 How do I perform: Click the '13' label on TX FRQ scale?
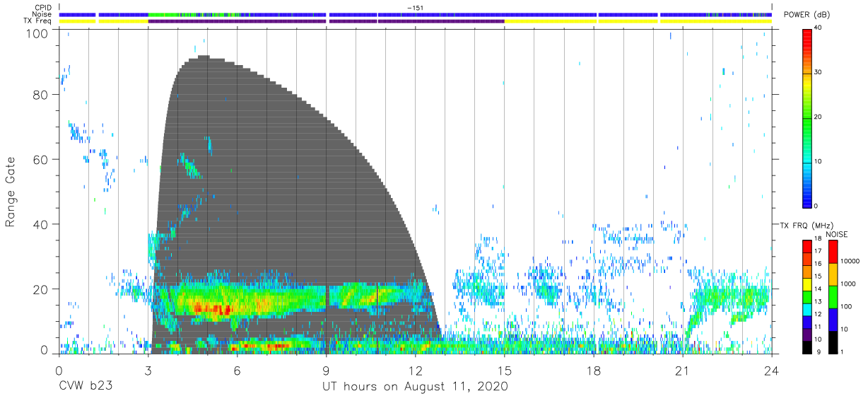(x=818, y=302)
